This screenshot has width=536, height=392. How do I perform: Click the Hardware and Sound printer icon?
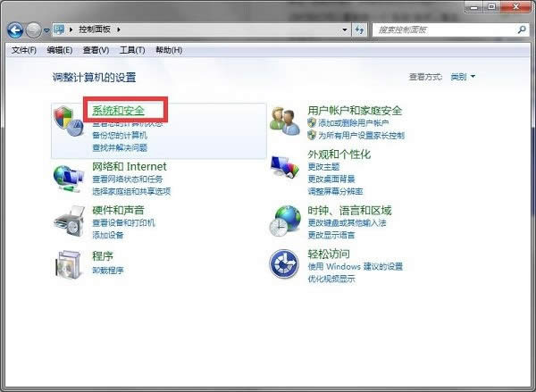click(x=69, y=219)
